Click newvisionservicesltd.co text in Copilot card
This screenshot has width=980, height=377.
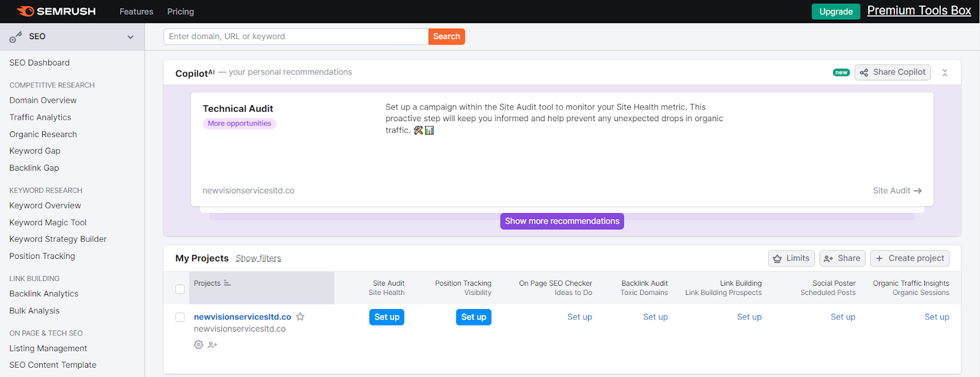click(x=248, y=190)
